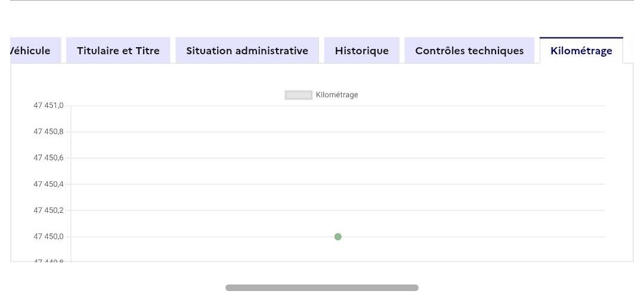The height and width of the screenshot is (300, 644).
Task: Go to the Historique tab
Action: pos(361,51)
